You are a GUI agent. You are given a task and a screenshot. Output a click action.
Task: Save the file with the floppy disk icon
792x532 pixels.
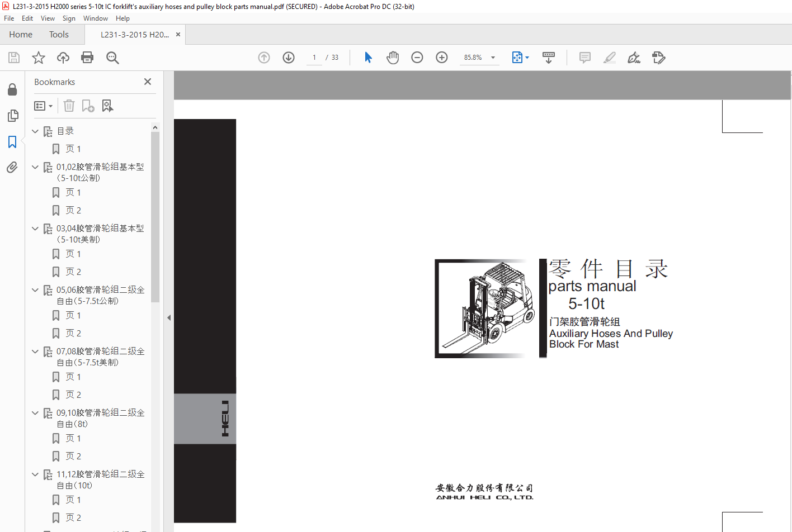(x=14, y=58)
